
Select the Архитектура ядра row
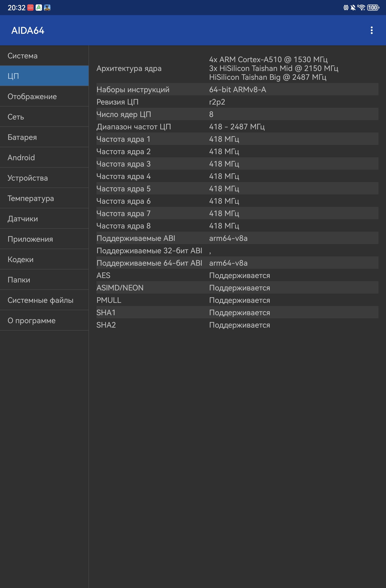237,68
